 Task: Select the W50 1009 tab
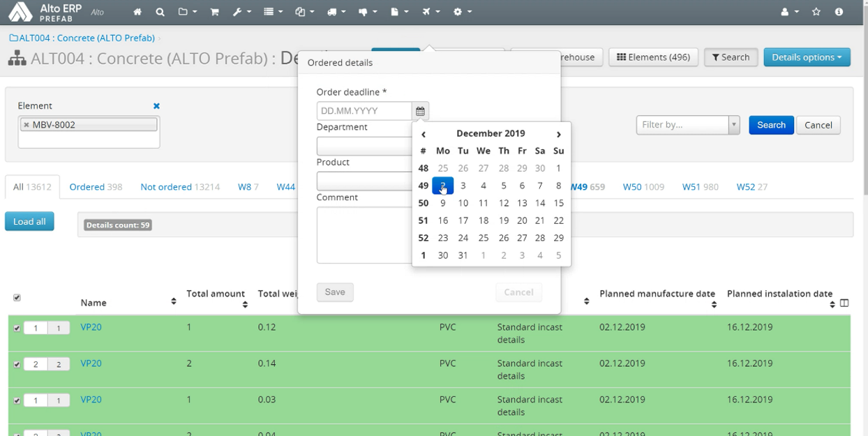pos(643,187)
